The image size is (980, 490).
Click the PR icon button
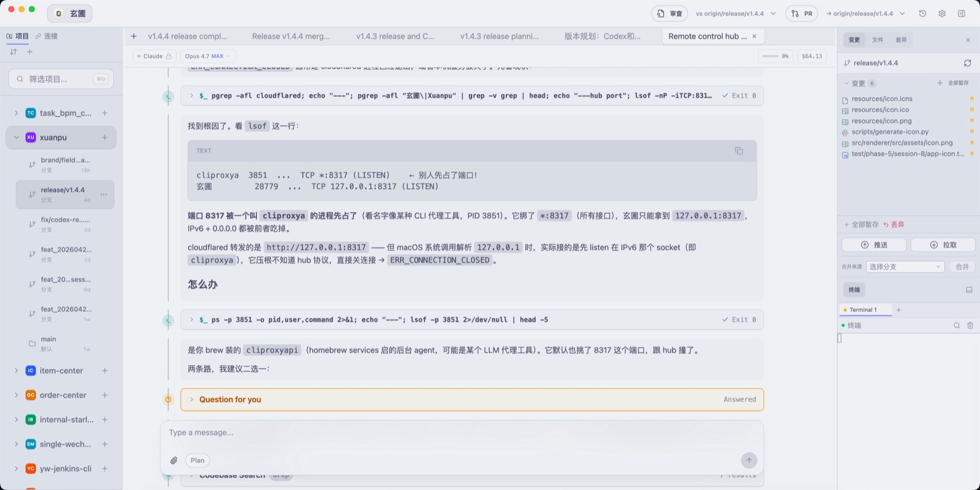[x=801, y=13]
